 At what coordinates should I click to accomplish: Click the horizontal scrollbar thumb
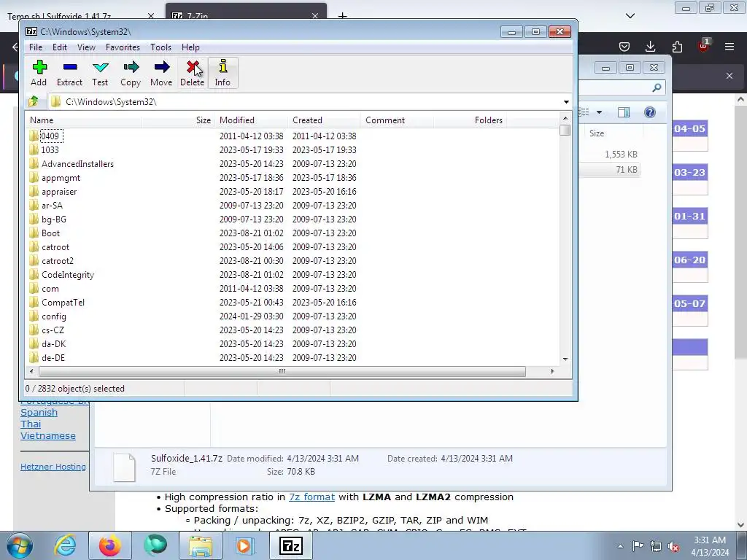282,371
